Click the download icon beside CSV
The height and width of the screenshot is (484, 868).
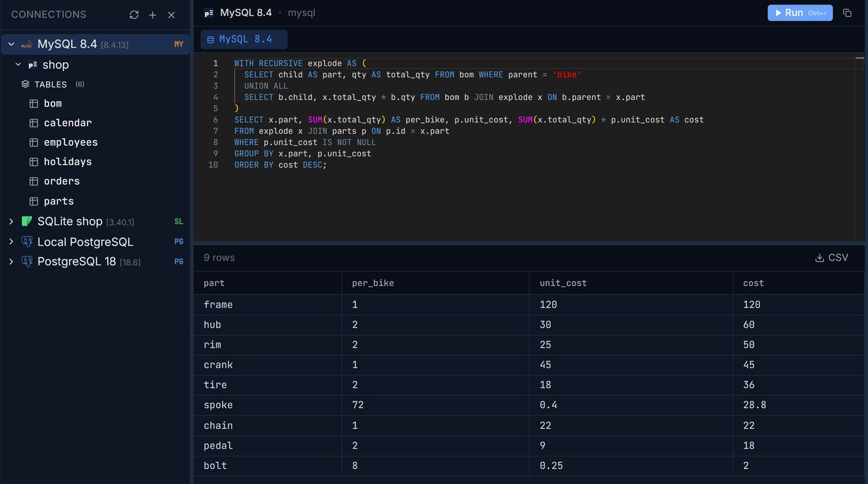point(820,258)
